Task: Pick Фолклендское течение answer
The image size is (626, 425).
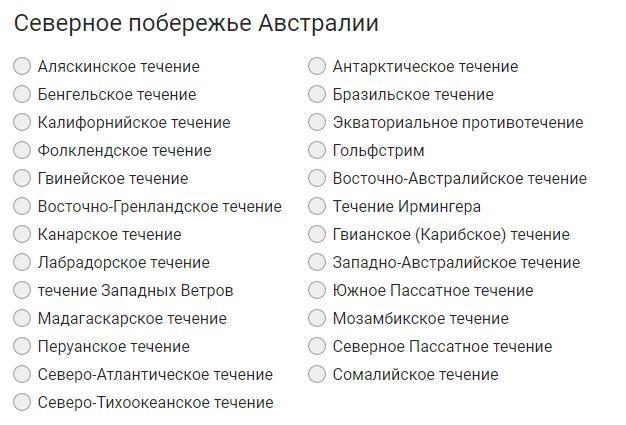Action: coord(22,150)
